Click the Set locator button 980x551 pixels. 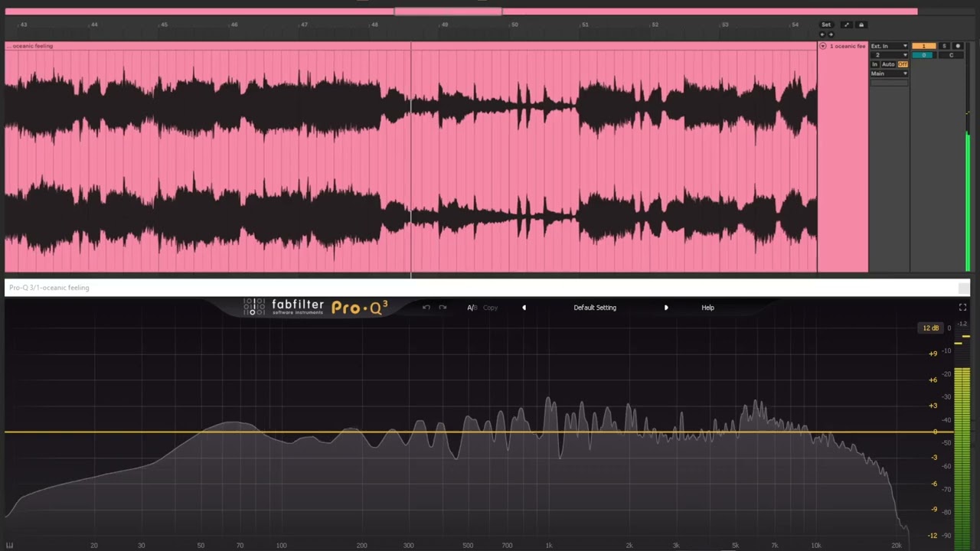(826, 24)
